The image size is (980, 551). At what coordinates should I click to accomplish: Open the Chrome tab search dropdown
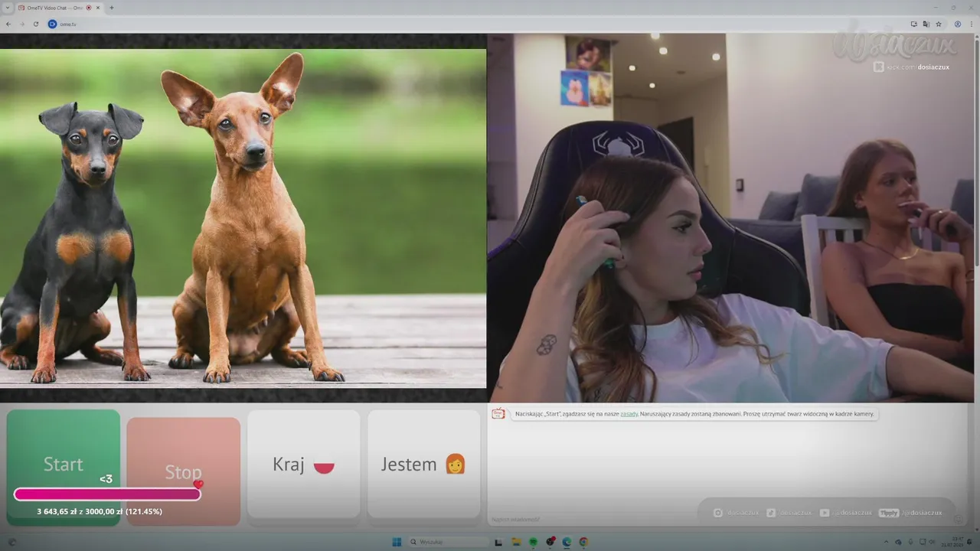tap(7, 8)
